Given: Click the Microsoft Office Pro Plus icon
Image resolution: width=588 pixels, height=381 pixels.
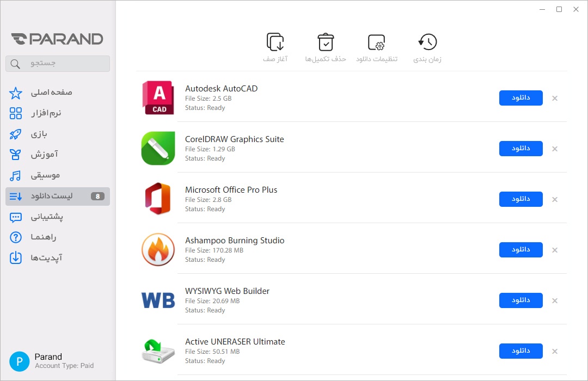Looking at the screenshot, I should coord(158,199).
